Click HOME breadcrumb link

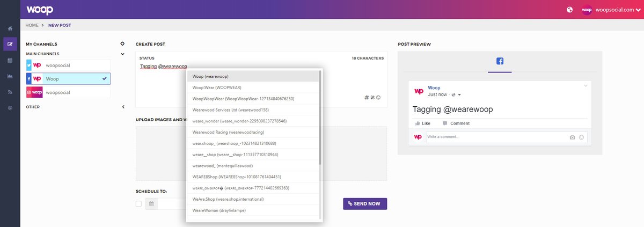[32, 25]
